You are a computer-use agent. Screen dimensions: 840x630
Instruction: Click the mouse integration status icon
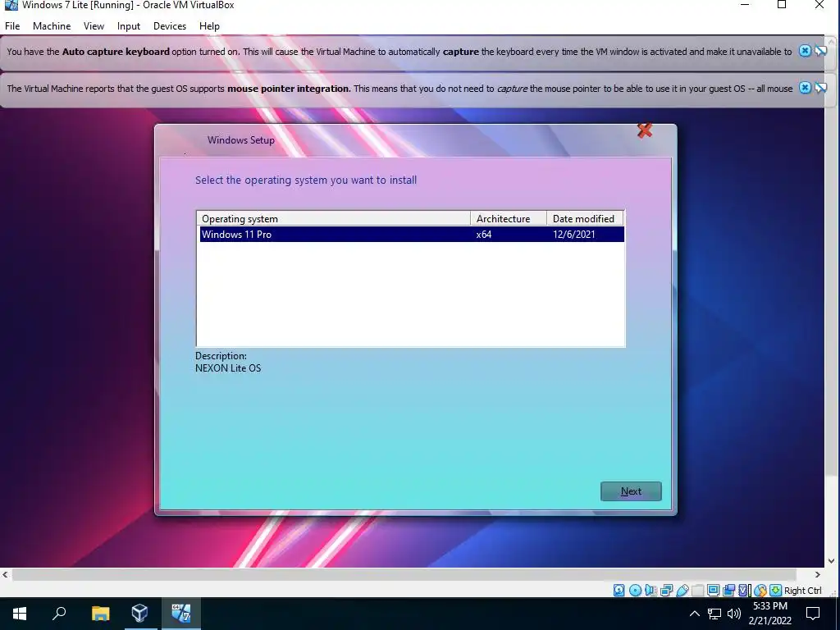pos(760,591)
